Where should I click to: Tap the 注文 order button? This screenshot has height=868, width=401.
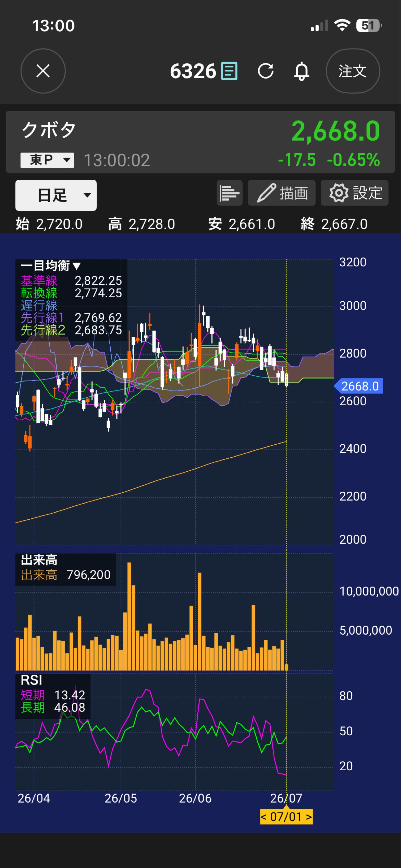(x=353, y=71)
